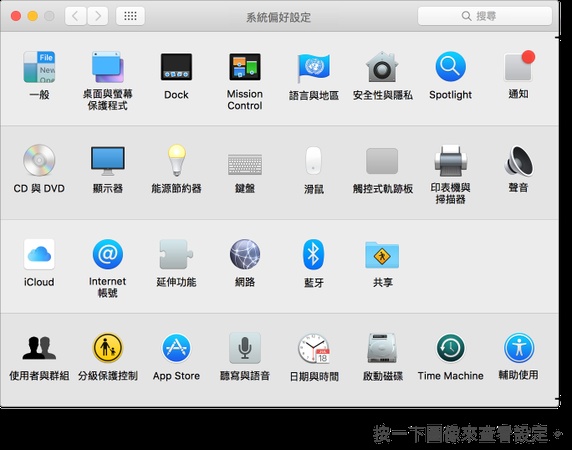The image size is (572, 450).
Task: Open 共享 (Sharing) folder preferences
Action: point(382,255)
